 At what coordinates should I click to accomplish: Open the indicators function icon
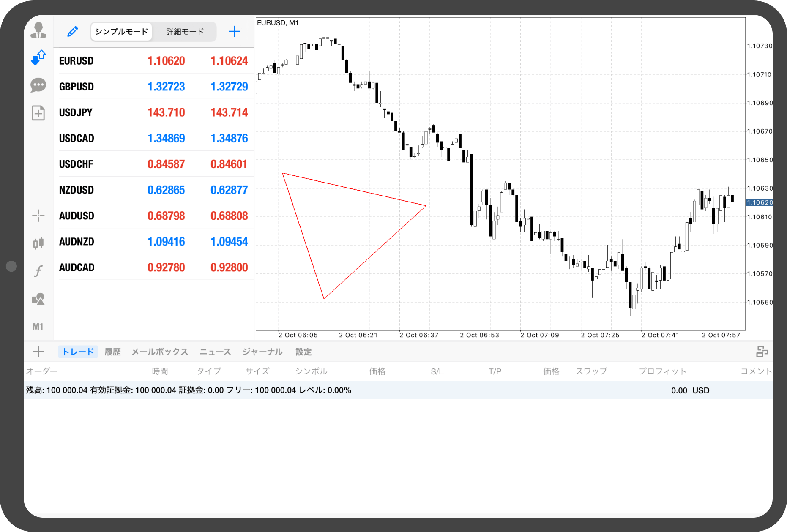click(x=38, y=270)
